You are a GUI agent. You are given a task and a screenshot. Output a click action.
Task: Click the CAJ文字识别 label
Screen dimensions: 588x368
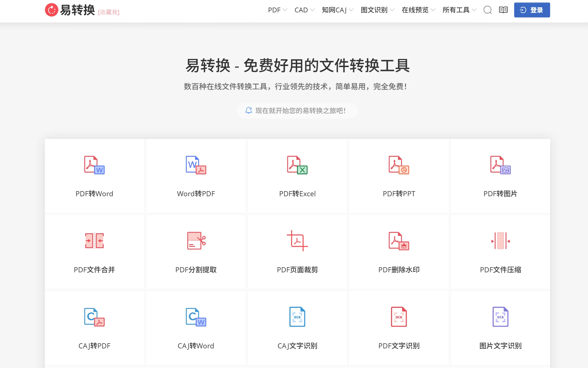click(x=297, y=346)
